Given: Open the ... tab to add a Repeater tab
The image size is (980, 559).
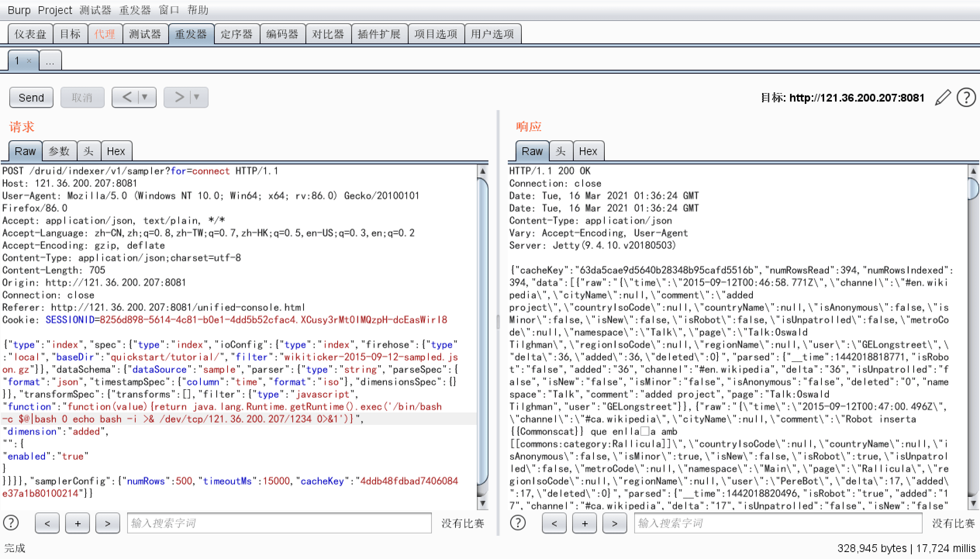Looking at the screenshot, I should coord(50,60).
